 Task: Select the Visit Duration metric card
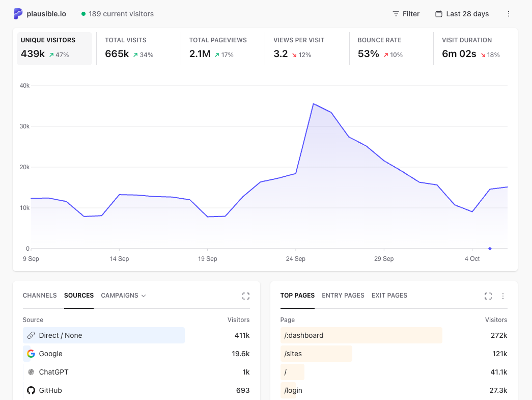475,48
